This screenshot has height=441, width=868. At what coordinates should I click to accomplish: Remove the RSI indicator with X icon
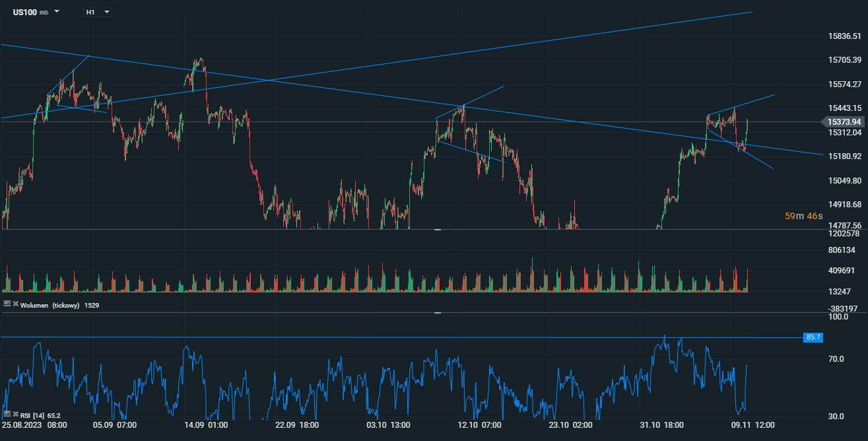15,414
